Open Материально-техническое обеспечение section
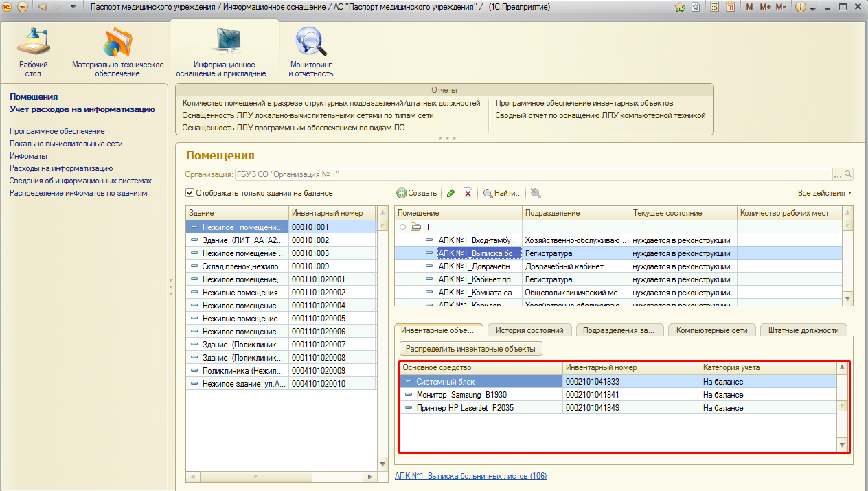868x491 pixels. [x=117, y=50]
